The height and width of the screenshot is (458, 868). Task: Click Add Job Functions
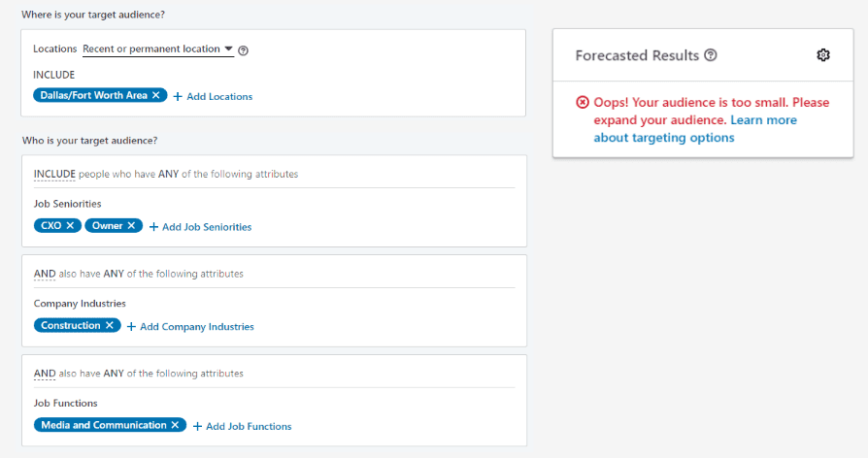242,426
